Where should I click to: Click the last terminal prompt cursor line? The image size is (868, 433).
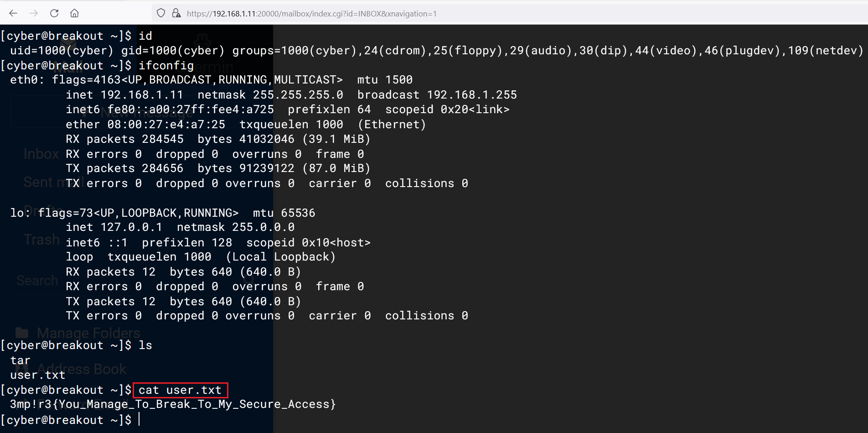point(139,420)
